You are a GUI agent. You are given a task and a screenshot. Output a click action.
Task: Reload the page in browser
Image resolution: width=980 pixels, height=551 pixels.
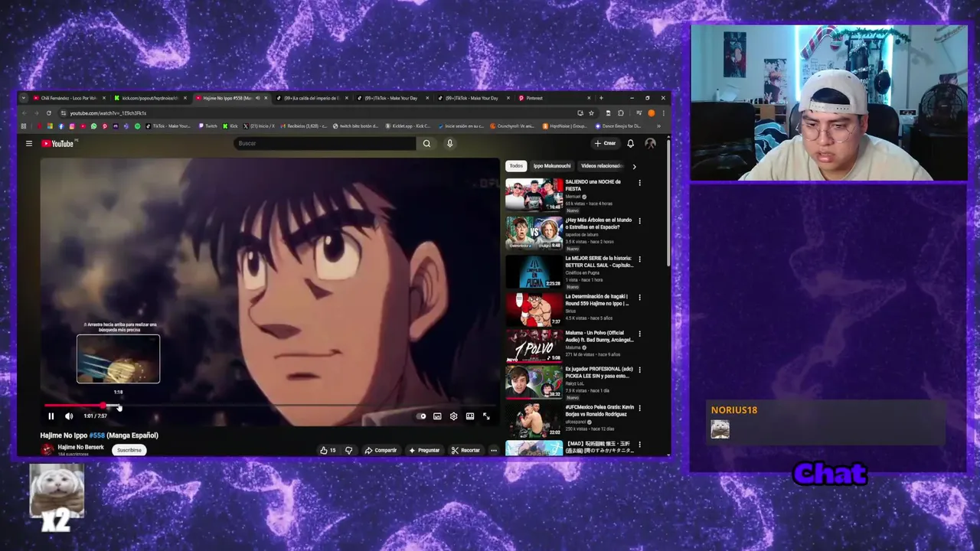[x=49, y=113]
